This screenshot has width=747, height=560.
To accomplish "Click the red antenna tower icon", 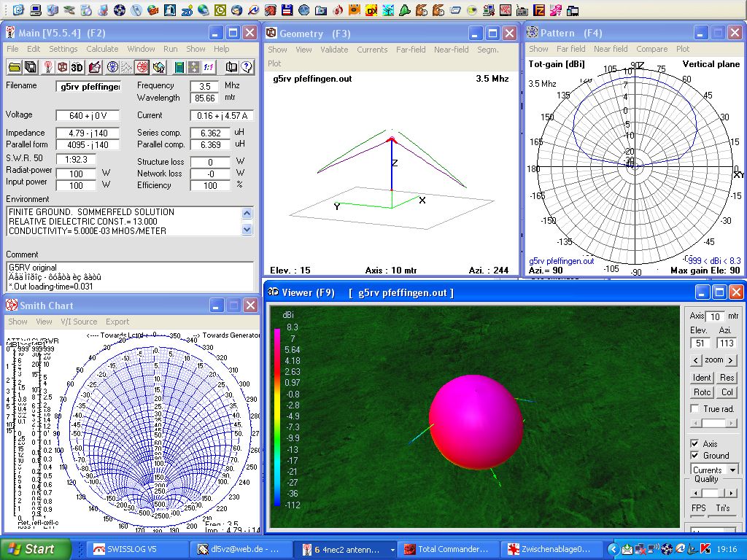I will [48, 67].
